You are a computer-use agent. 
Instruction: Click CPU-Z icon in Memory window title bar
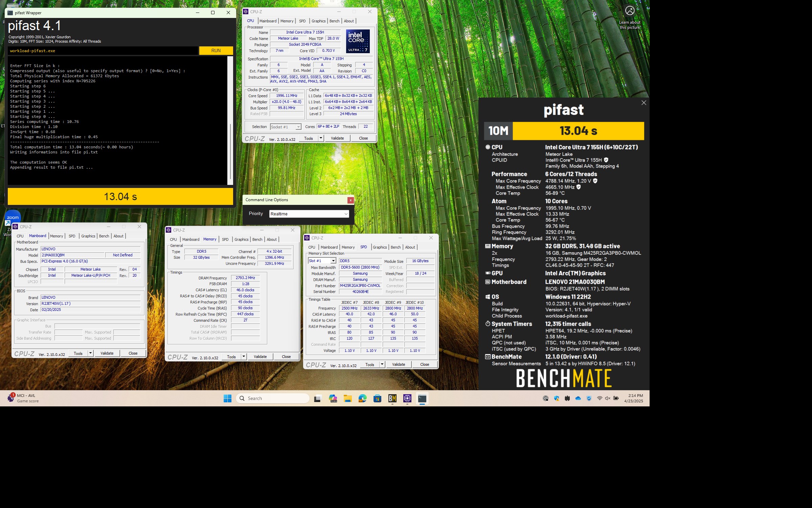[x=169, y=230]
